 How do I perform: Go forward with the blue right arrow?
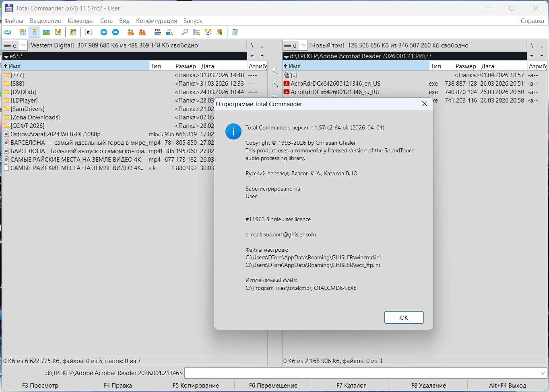click(116, 32)
